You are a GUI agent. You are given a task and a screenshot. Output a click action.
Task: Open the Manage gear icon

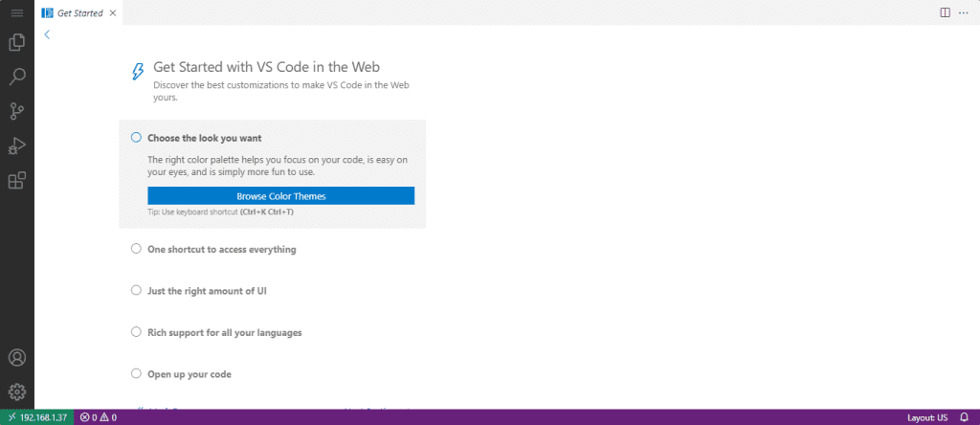pyautogui.click(x=16, y=391)
